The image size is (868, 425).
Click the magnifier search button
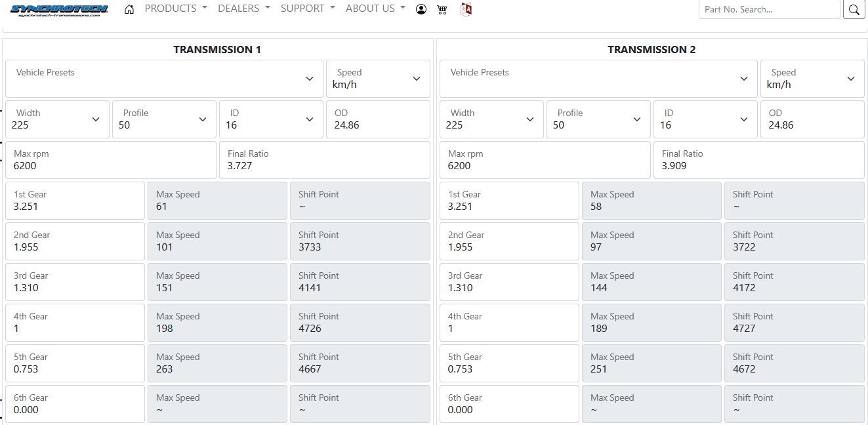pos(854,9)
